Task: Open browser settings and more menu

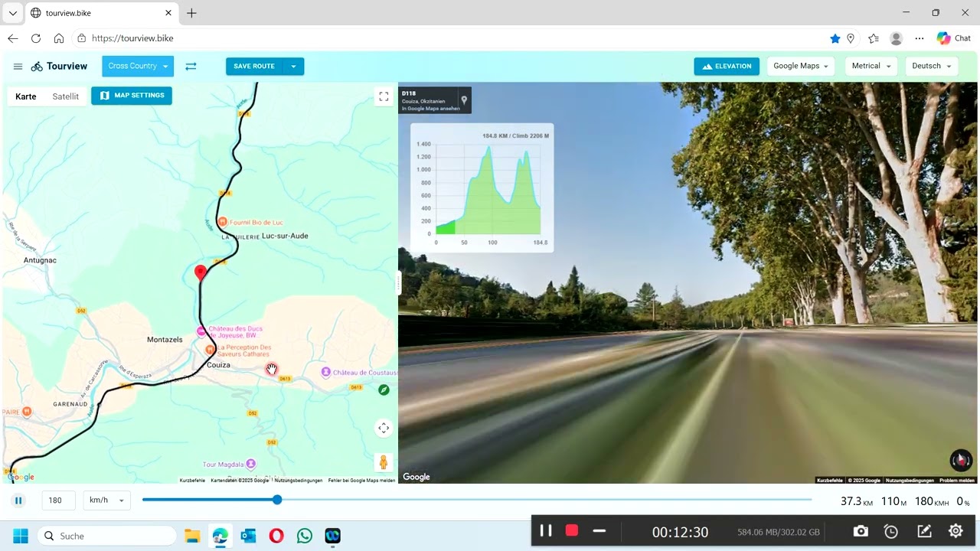Action: [920, 38]
